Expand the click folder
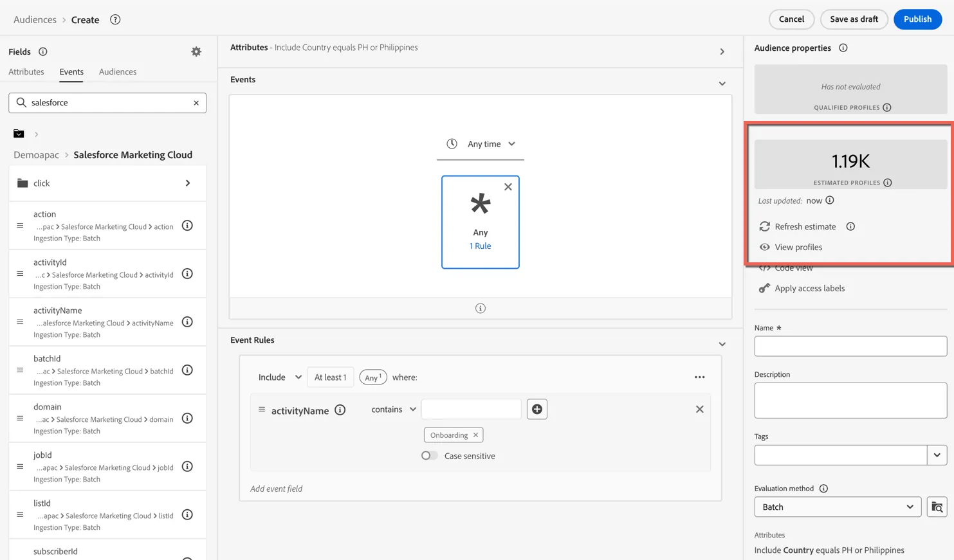Screen dimensions: 954x560 [107, 183]
